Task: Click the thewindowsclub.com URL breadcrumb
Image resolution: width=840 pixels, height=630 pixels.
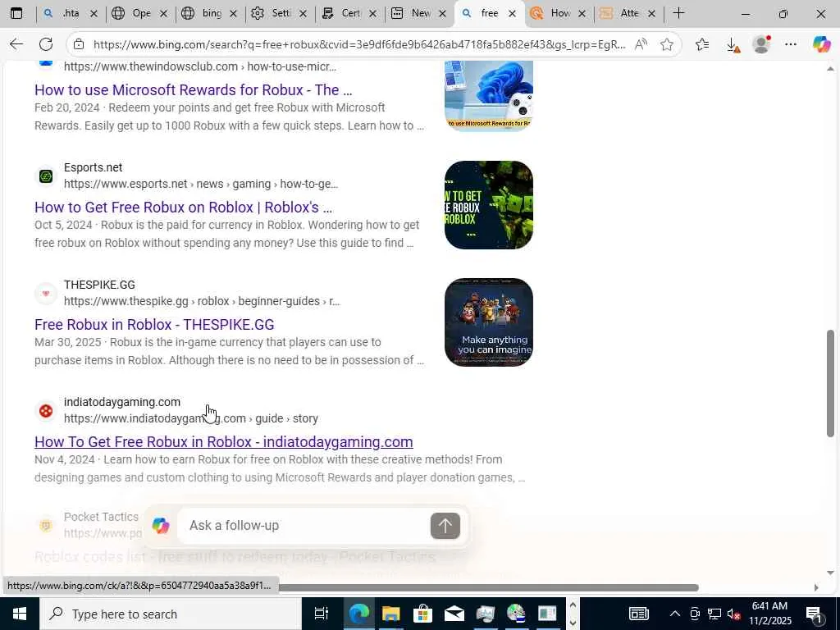Action: click(x=200, y=66)
